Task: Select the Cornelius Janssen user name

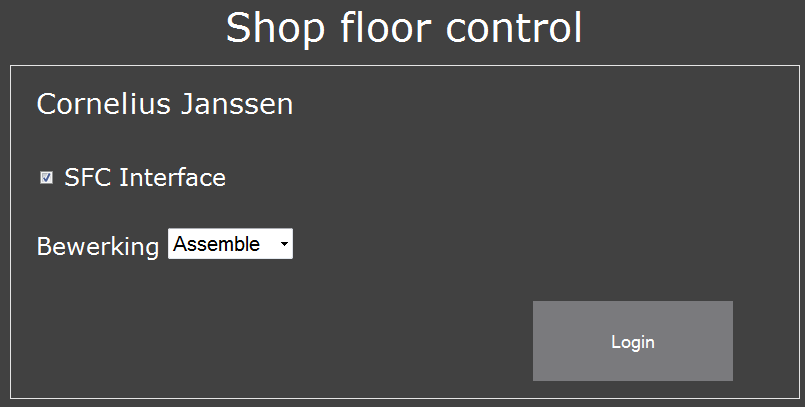Action: tap(165, 104)
